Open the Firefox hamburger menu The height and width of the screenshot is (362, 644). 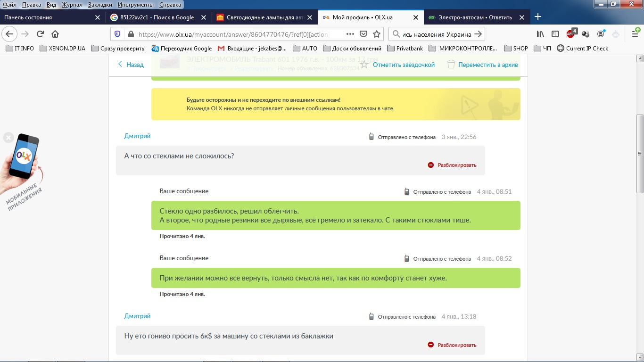(635, 34)
